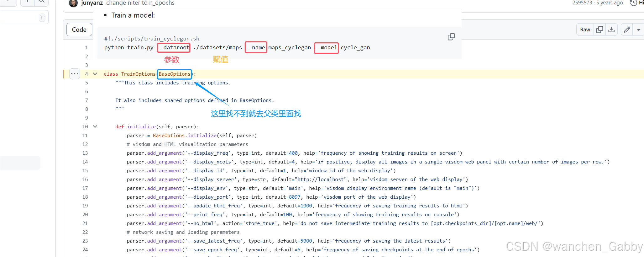Select line number 1
The height and width of the screenshot is (257, 644).
86,47
